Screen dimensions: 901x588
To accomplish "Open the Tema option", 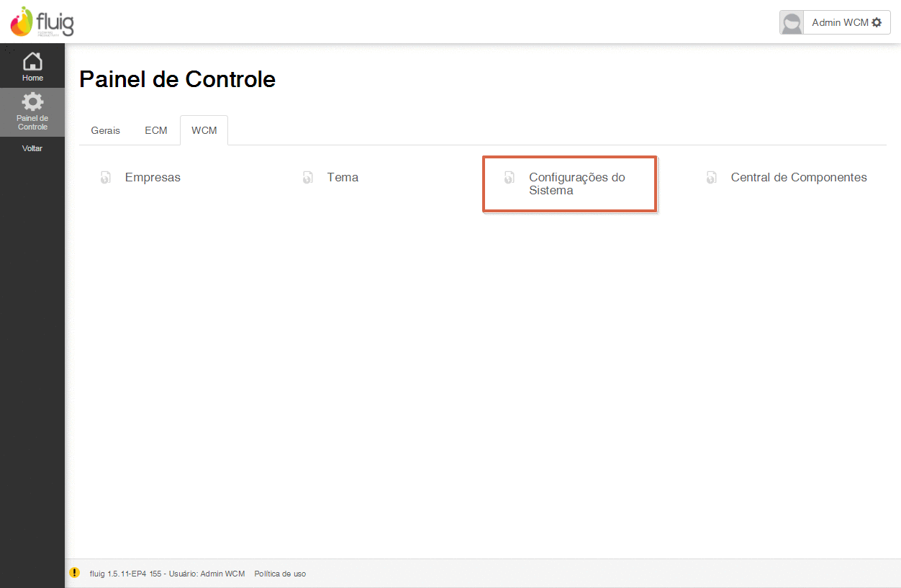I will (343, 177).
